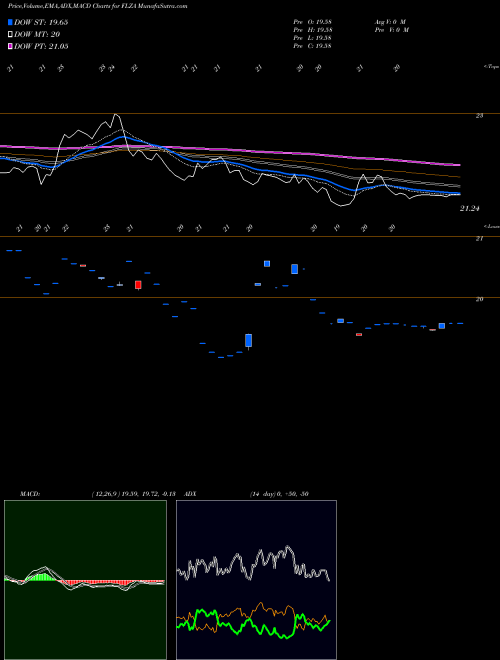The height and width of the screenshot is (660, 500).
Task: Click the magenta DOW PT legend swatch
Action: pos(11,46)
